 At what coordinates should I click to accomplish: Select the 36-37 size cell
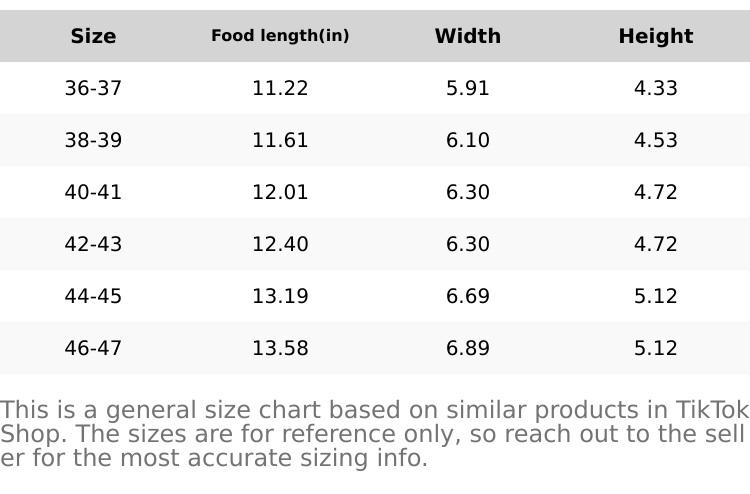pos(93,88)
